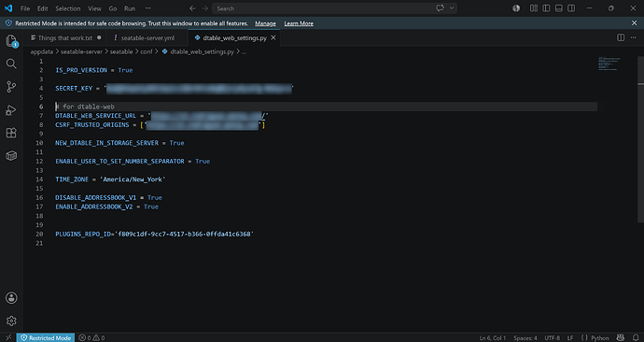Click the Manage link in banner
Viewport: 644px width, 342px height.
[265, 23]
